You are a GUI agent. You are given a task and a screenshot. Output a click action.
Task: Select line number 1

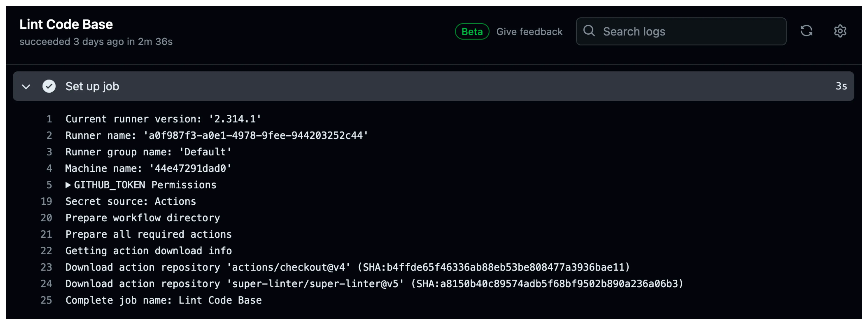click(49, 119)
